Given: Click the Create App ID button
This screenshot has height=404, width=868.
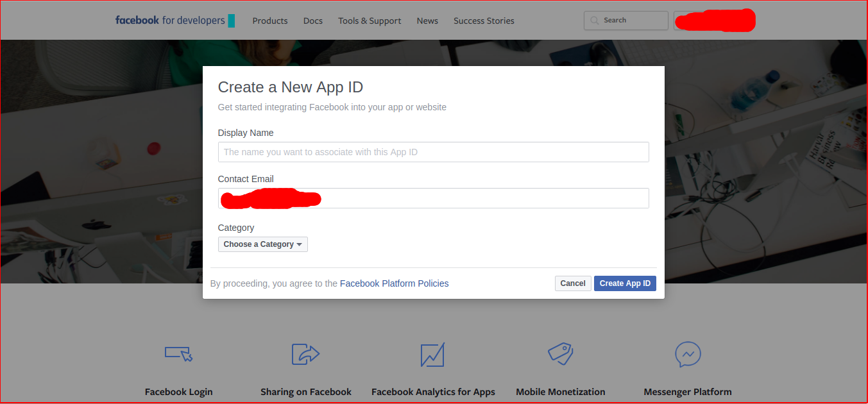Looking at the screenshot, I should coord(625,283).
